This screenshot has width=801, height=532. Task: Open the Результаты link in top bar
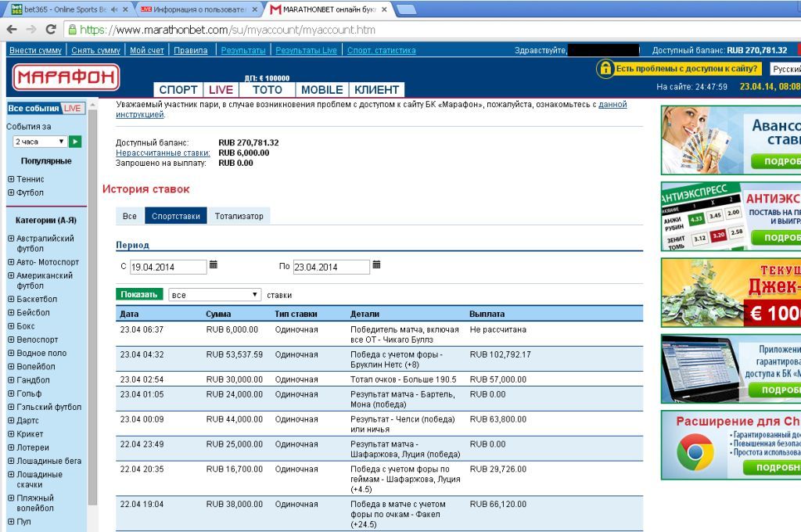click(243, 50)
